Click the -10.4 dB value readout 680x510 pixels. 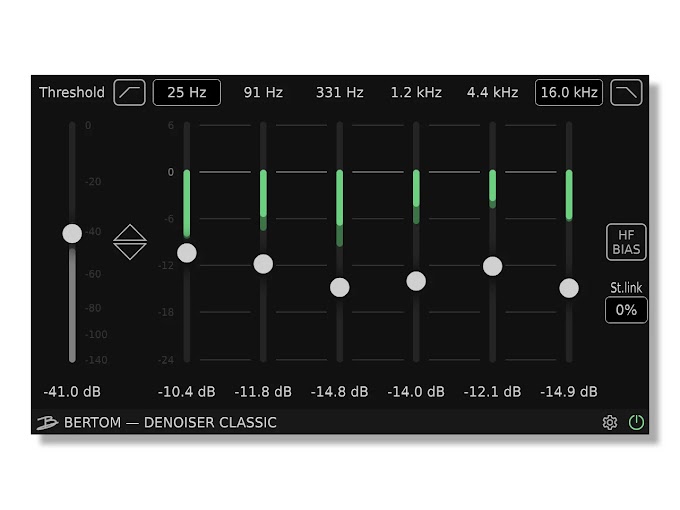coord(187,392)
